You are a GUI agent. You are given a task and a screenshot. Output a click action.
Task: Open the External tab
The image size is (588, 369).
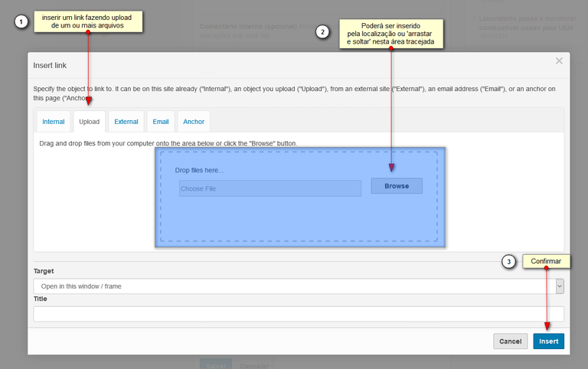[126, 122]
